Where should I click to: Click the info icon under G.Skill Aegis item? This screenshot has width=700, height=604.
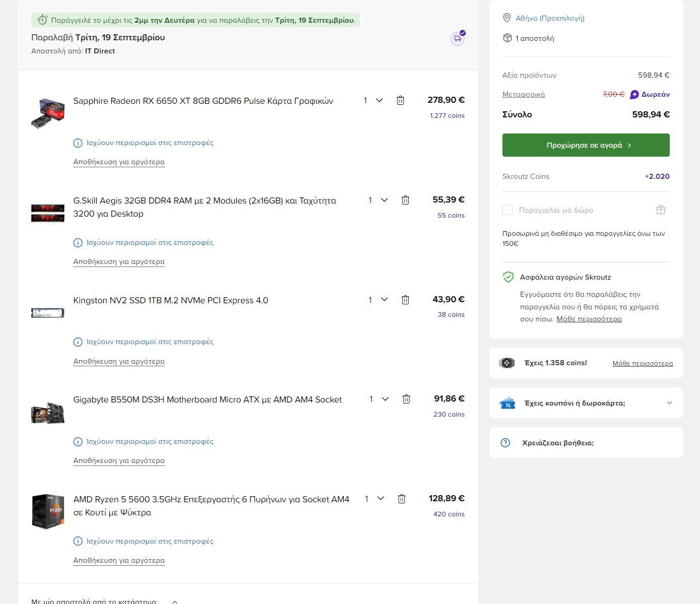pos(78,243)
